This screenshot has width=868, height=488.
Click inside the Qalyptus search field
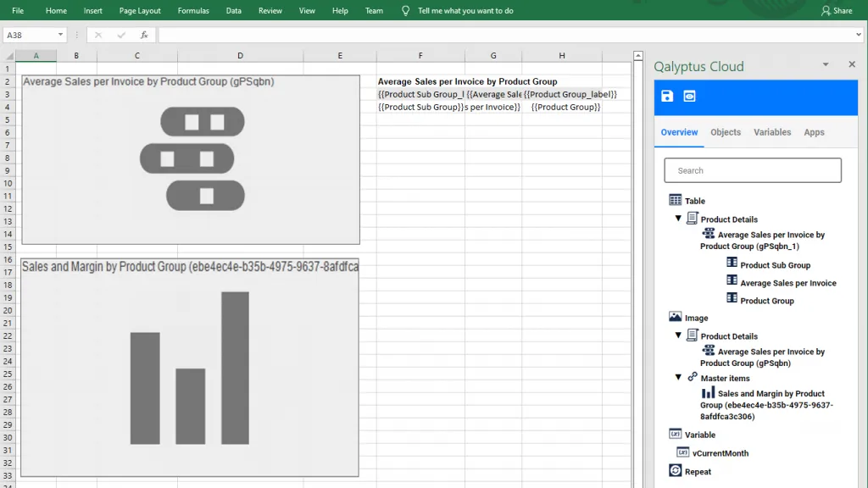coord(752,170)
